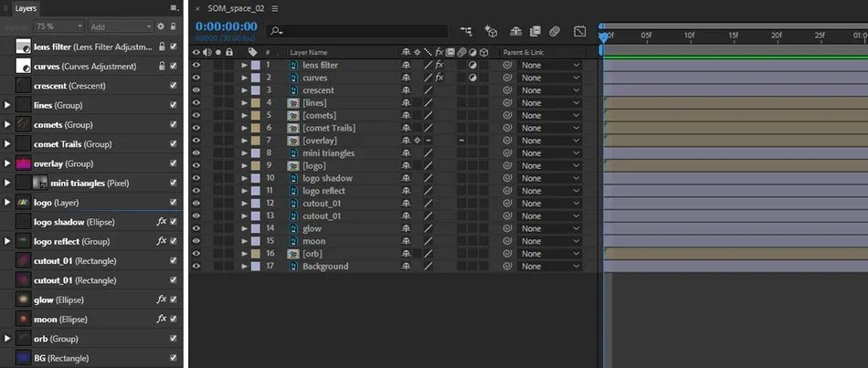Click the gear icon in the Layers panel
The image size is (868, 368).
click(161, 26)
